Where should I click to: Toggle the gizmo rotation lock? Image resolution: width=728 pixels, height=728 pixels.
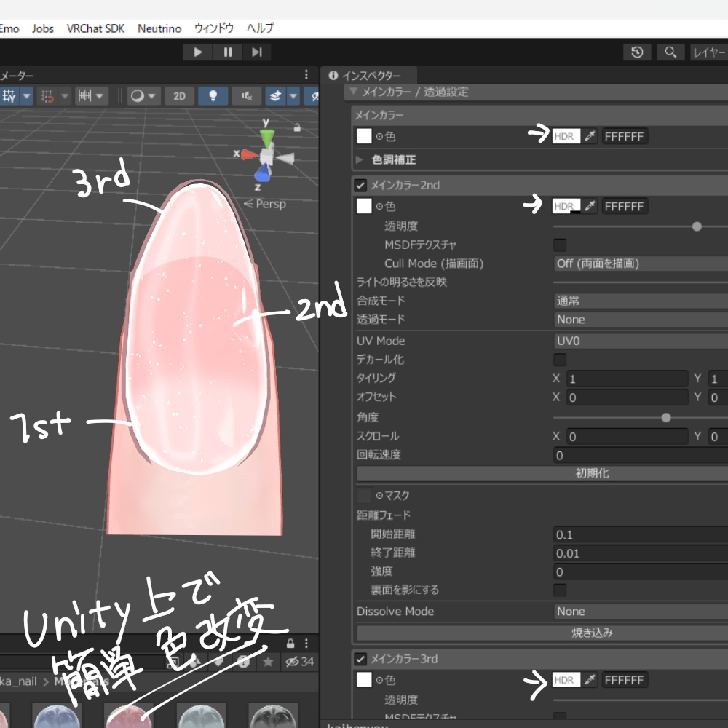coord(297,127)
